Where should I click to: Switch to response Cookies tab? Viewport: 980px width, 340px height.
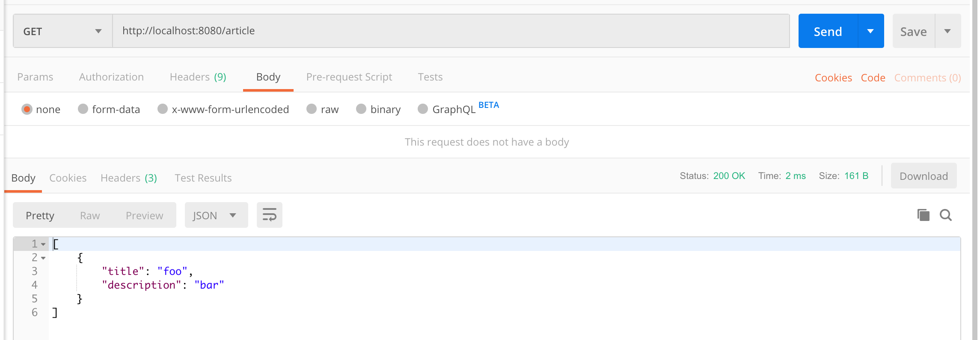tap(68, 178)
